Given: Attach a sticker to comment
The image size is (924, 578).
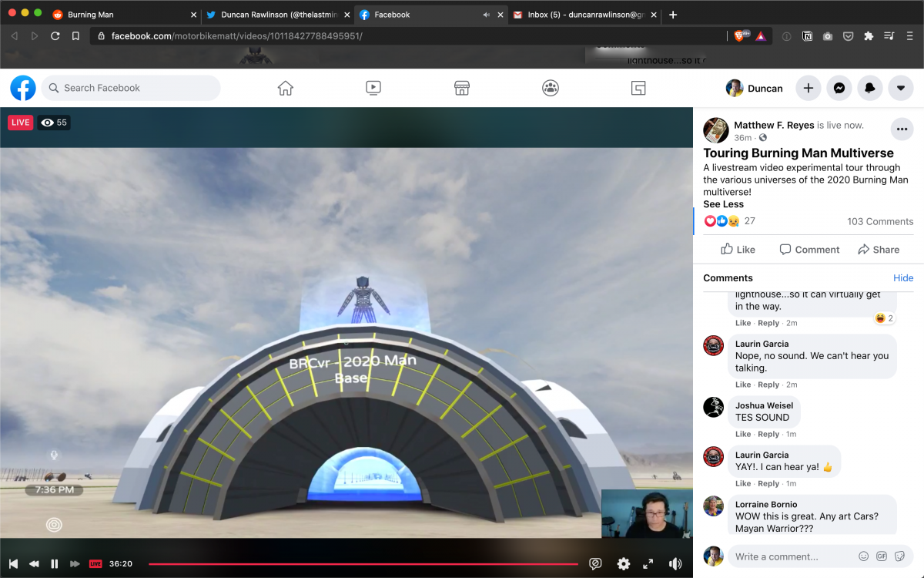Looking at the screenshot, I should pyautogui.click(x=899, y=556).
